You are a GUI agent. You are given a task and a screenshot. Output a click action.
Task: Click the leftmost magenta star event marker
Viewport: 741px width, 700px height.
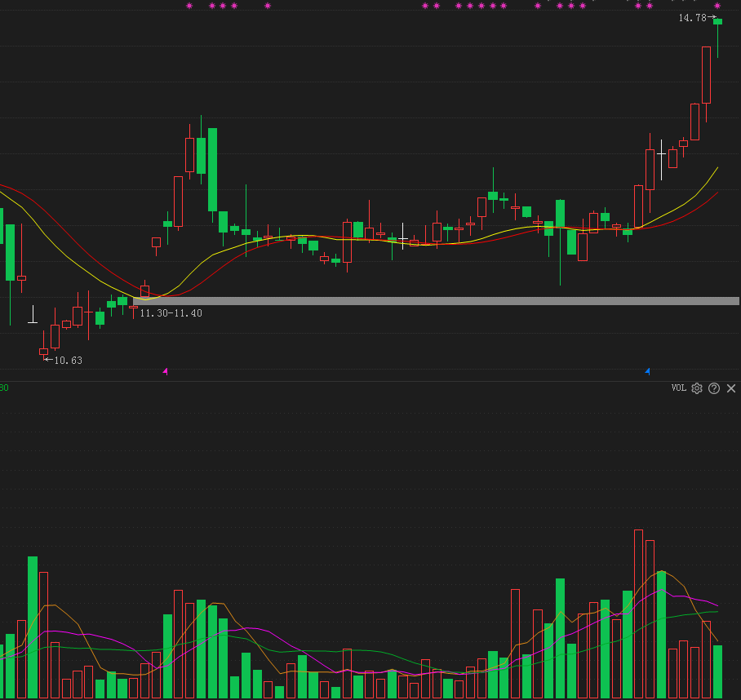(x=189, y=6)
